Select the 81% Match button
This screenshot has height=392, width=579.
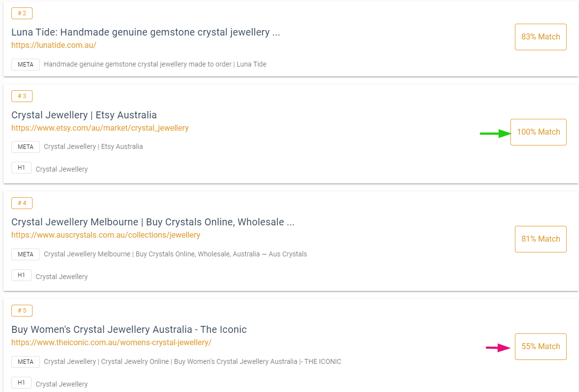[541, 239]
